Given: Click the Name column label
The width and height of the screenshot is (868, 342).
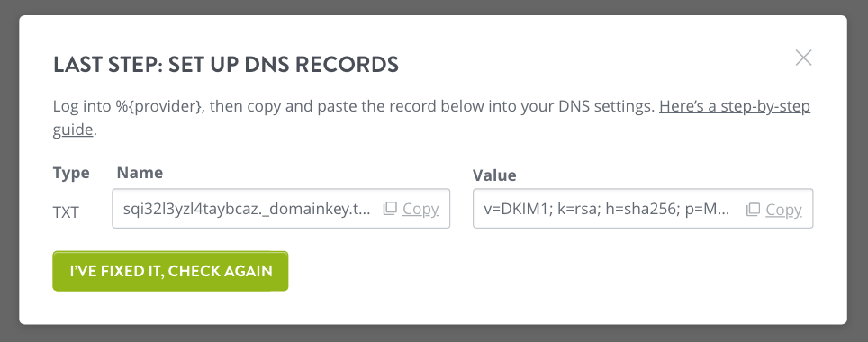Looking at the screenshot, I should pos(140,173).
